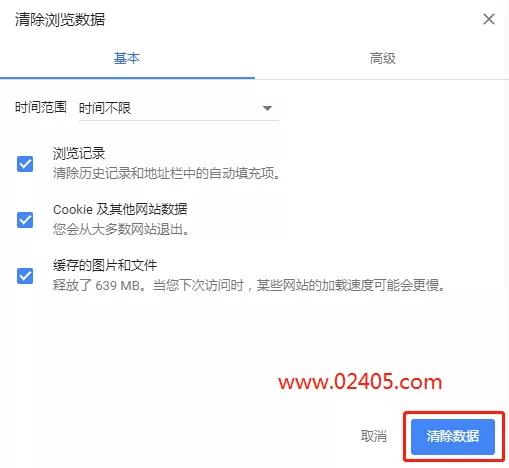
Task: Click the blue underline beneath 基本 tab
Action: tap(127, 78)
